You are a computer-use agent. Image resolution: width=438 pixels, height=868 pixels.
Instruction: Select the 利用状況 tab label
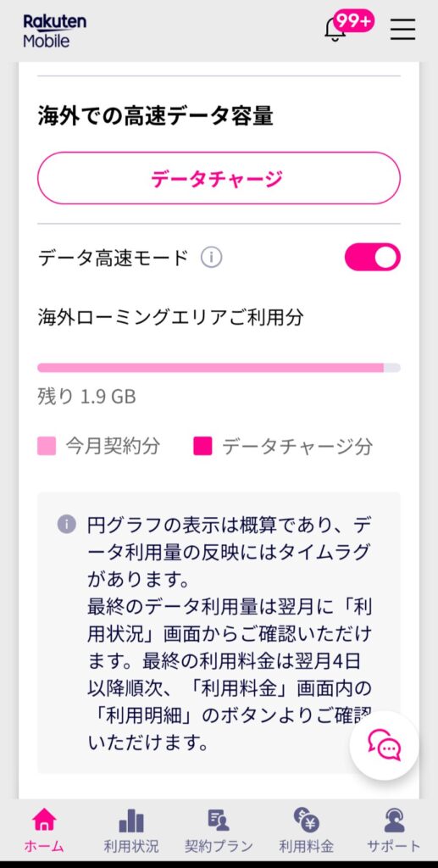point(131,847)
